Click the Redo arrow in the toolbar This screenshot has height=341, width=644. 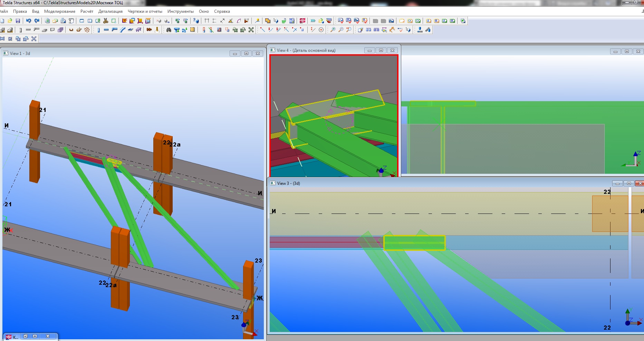click(x=37, y=21)
